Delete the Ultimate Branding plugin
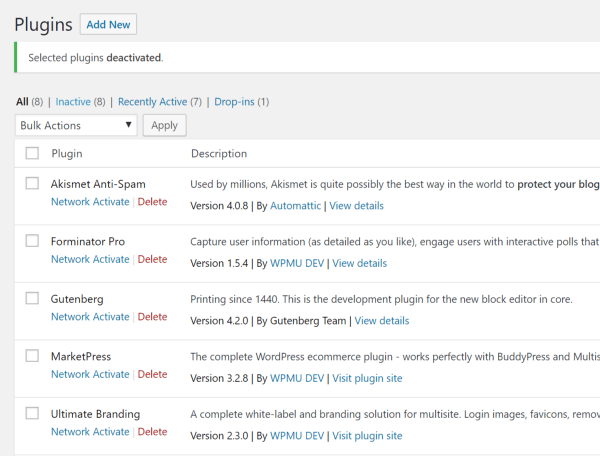The image size is (600, 456). tap(152, 432)
